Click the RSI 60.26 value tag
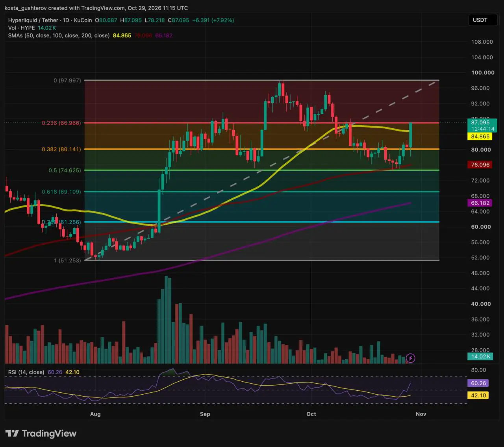The image size is (504, 447). click(478, 383)
